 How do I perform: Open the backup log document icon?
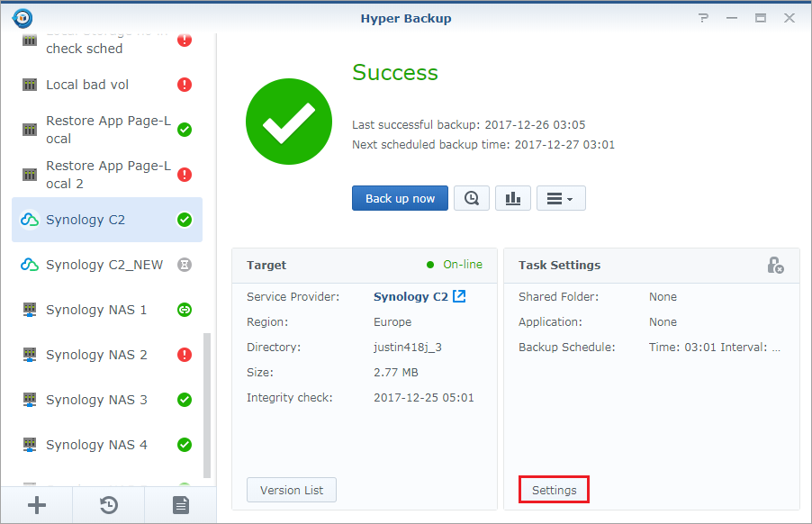pos(180,504)
